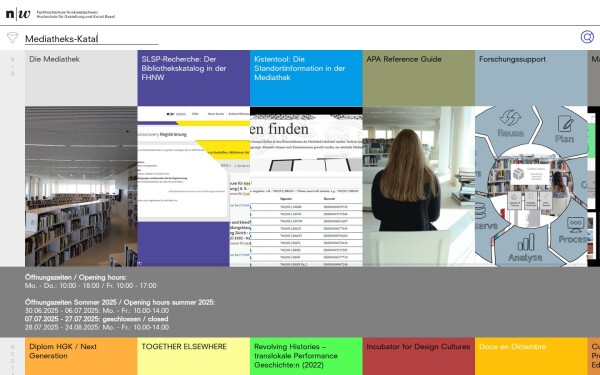Open Incubator for Design Cultures tile

419,356
